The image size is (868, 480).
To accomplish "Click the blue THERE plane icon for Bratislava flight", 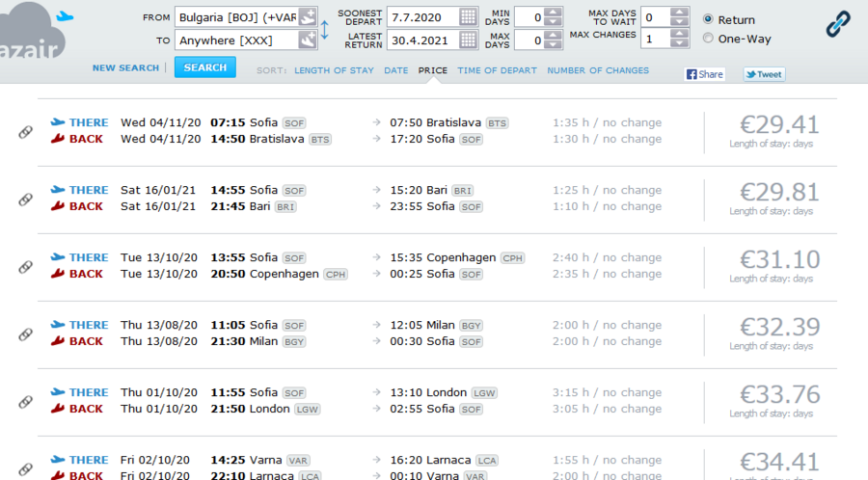I will pos(58,122).
